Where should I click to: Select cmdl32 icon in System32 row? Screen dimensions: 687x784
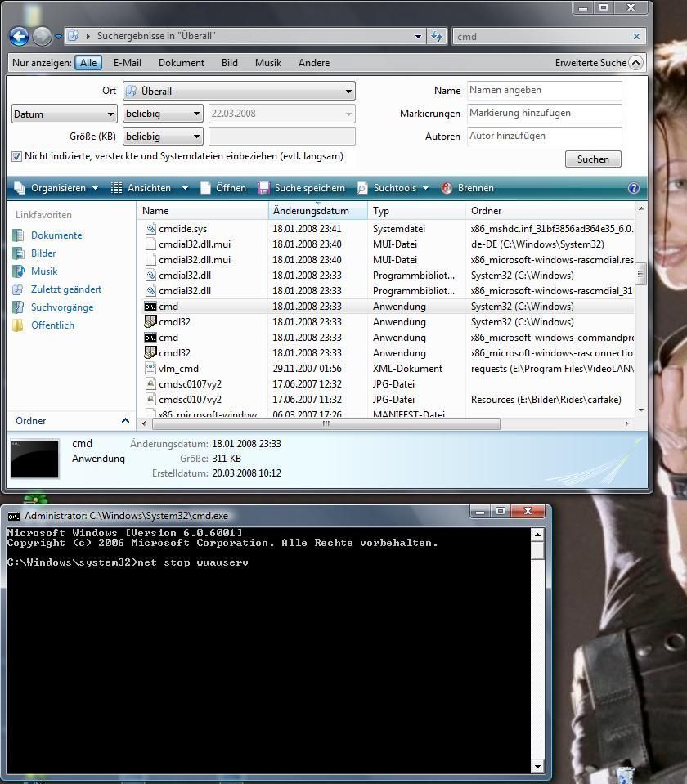click(x=150, y=321)
